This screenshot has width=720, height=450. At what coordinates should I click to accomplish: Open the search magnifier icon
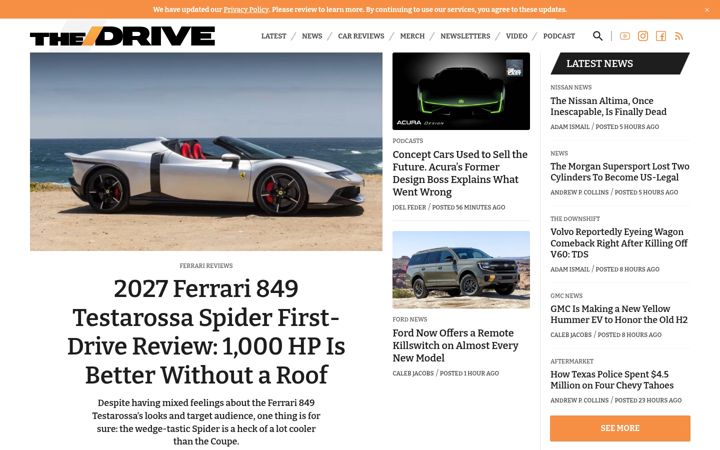pyautogui.click(x=597, y=36)
